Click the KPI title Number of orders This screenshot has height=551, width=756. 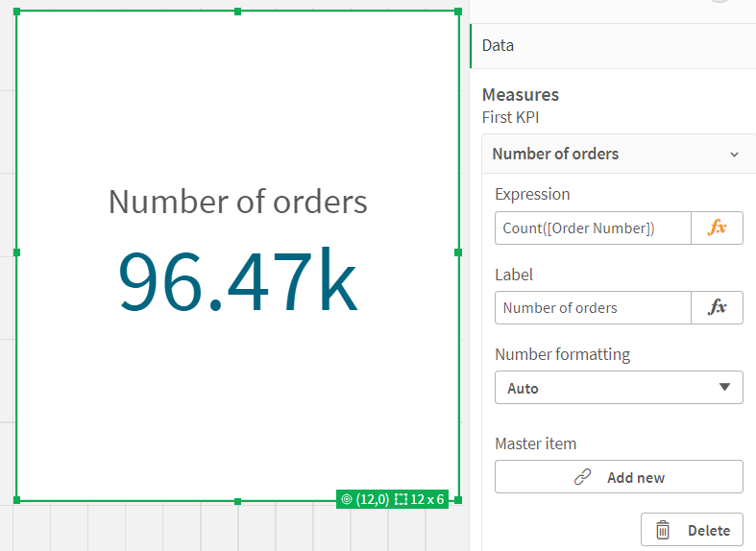pyautogui.click(x=237, y=203)
